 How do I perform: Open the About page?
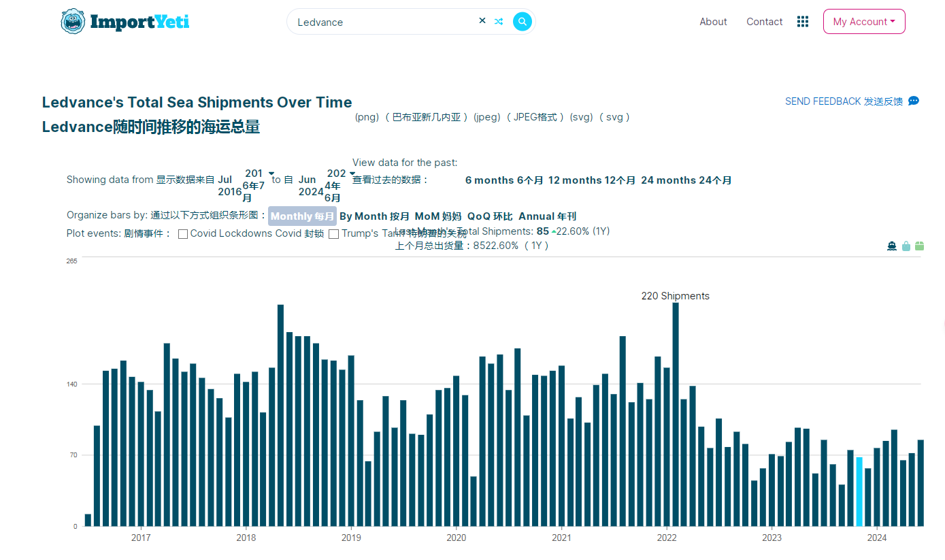[x=712, y=21]
